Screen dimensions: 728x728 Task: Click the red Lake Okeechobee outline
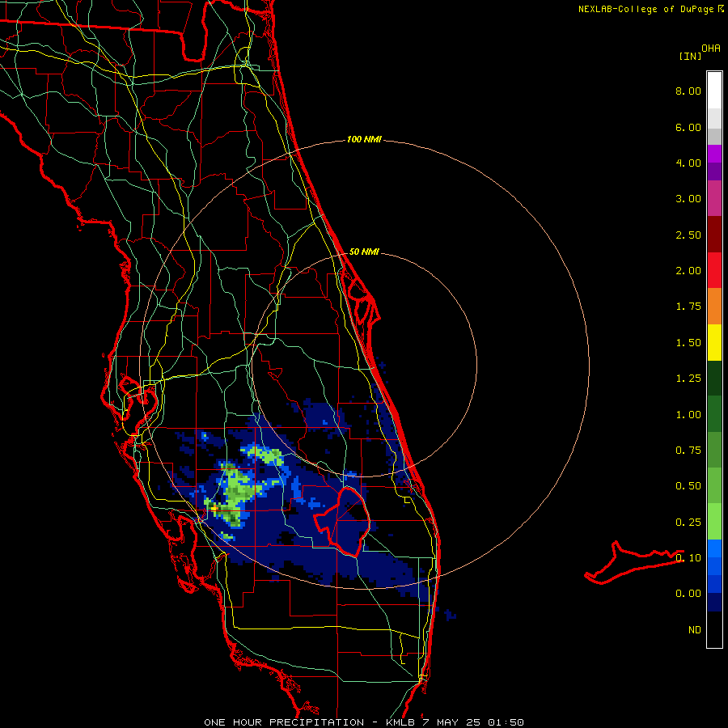(342, 521)
